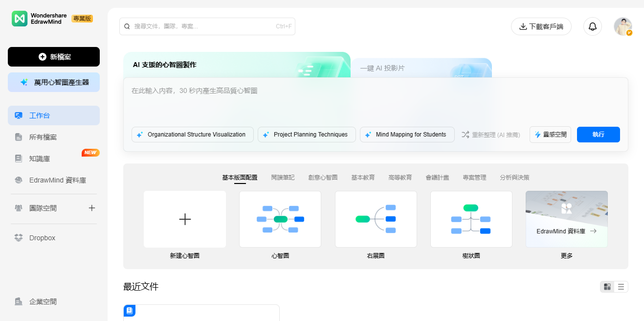The width and height of the screenshot is (644, 321).
Task: Open the EdrawMind 資料庫 sidebar entry
Action: [54, 180]
